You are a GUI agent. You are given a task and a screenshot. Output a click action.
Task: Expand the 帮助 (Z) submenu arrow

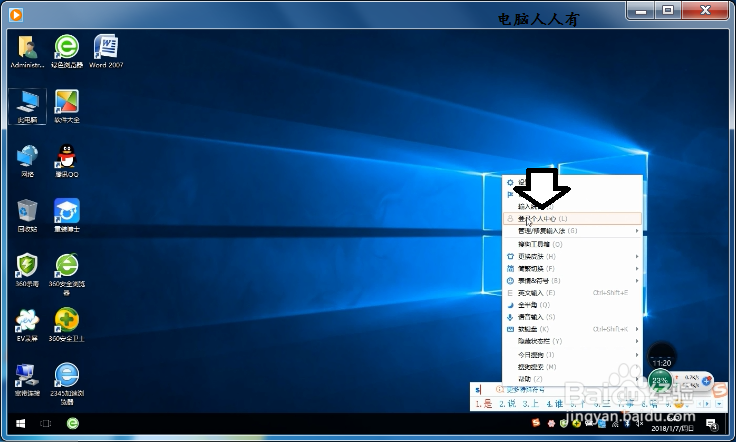click(637, 379)
